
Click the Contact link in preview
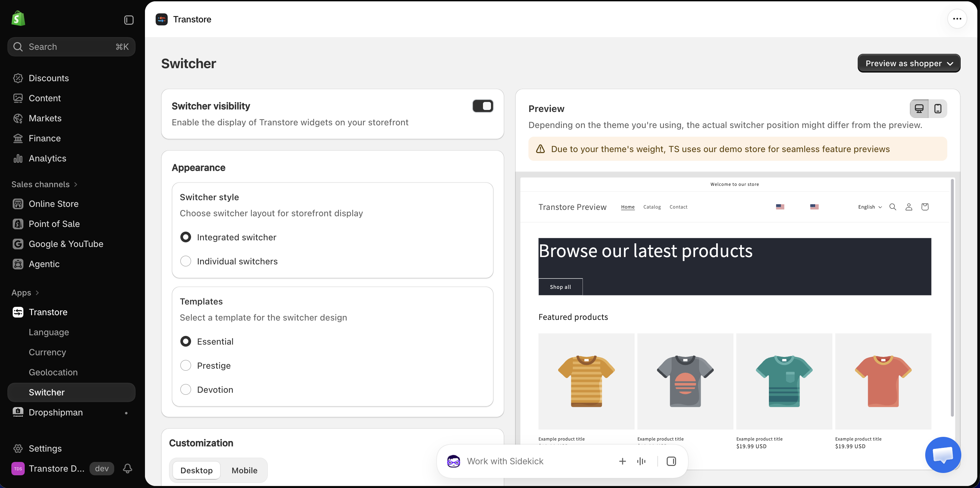click(678, 207)
